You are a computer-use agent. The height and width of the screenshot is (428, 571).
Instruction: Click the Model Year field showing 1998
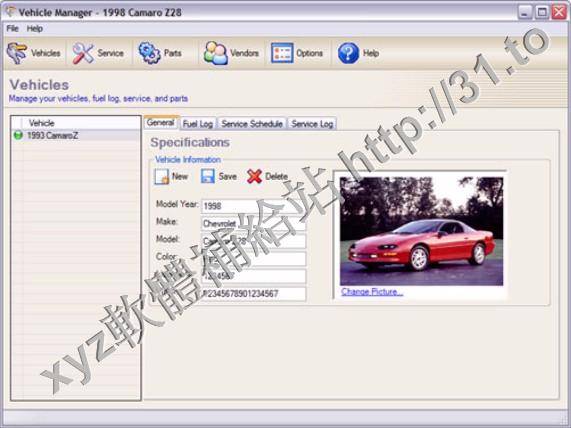(253, 206)
